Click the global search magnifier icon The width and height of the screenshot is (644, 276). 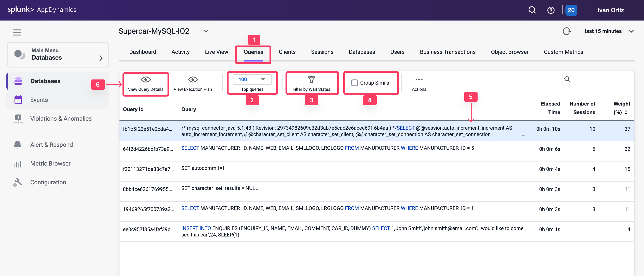[532, 10]
